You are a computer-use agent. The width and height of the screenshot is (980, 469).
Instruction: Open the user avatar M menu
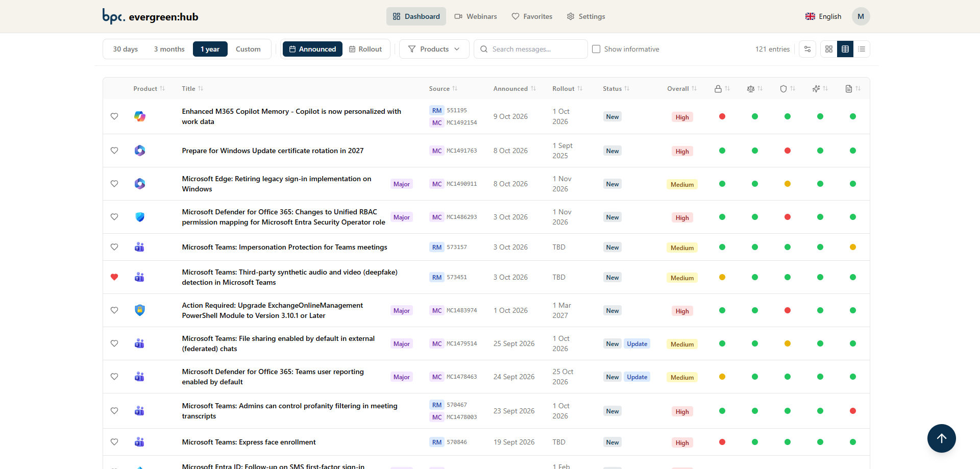click(x=861, y=16)
